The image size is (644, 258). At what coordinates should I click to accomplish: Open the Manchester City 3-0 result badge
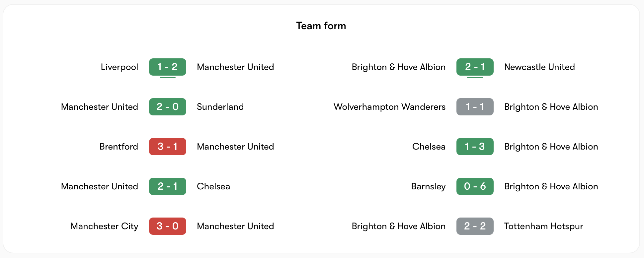click(x=167, y=226)
